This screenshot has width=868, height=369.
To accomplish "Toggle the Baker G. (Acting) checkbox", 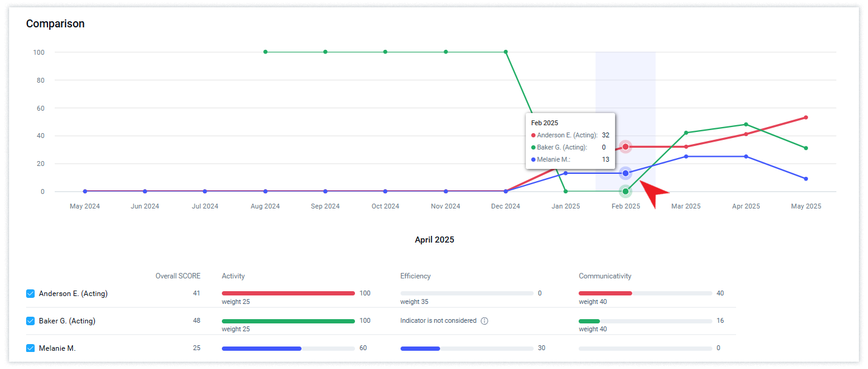I will click(30, 321).
